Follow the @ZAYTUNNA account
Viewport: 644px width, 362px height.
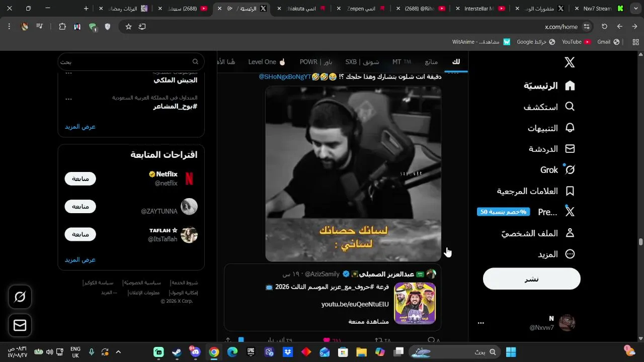pyautogui.click(x=80, y=207)
